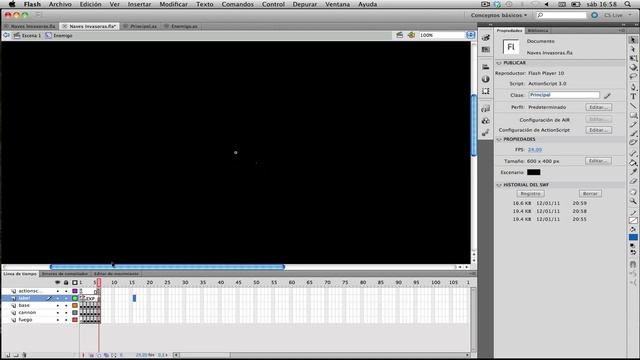The width and height of the screenshot is (640, 360).
Task: Open the Escenario black color swatch
Action: tap(533, 172)
